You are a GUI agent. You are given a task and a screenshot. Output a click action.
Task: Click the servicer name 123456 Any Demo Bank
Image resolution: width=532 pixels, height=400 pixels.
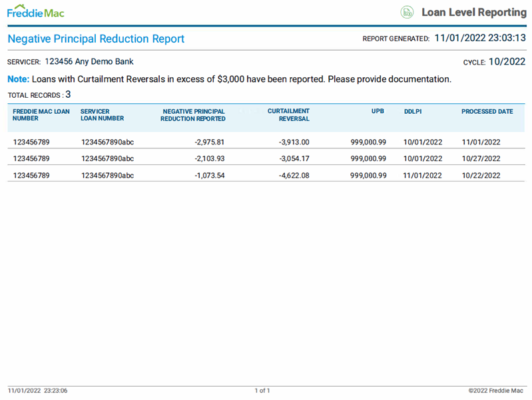[x=89, y=62]
